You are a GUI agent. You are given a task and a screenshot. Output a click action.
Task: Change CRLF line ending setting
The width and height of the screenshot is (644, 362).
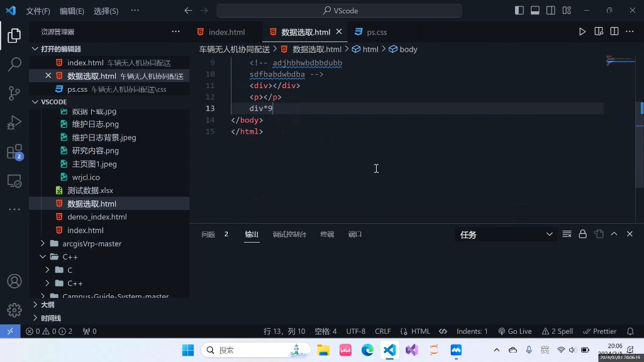point(383,331)
